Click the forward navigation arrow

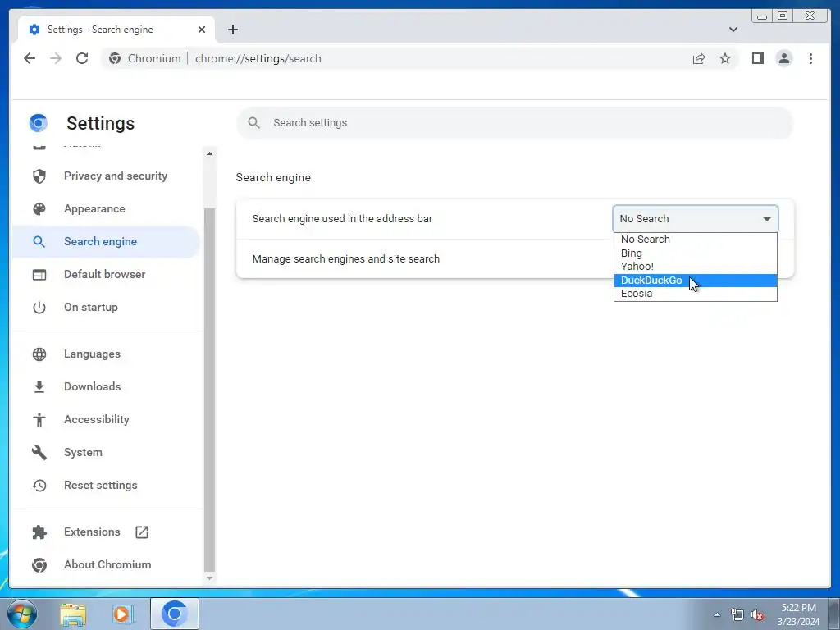(56, 58)
